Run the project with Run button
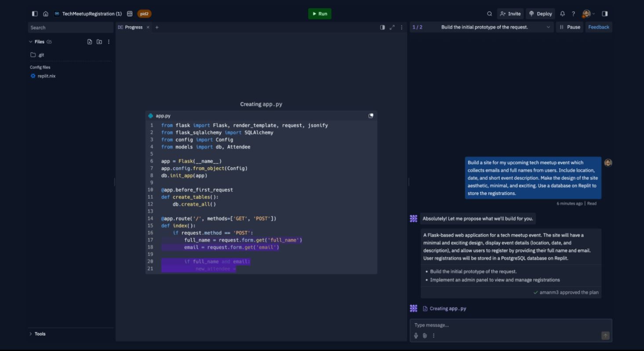This screenshot has width=644, height=351. click(320, 14)
